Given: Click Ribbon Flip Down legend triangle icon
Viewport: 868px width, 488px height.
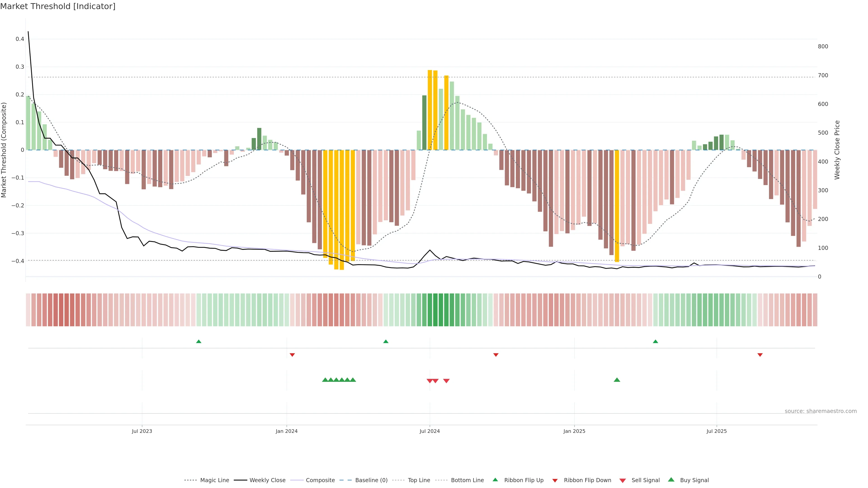Looking at the screenshot, I should [555, 480].
